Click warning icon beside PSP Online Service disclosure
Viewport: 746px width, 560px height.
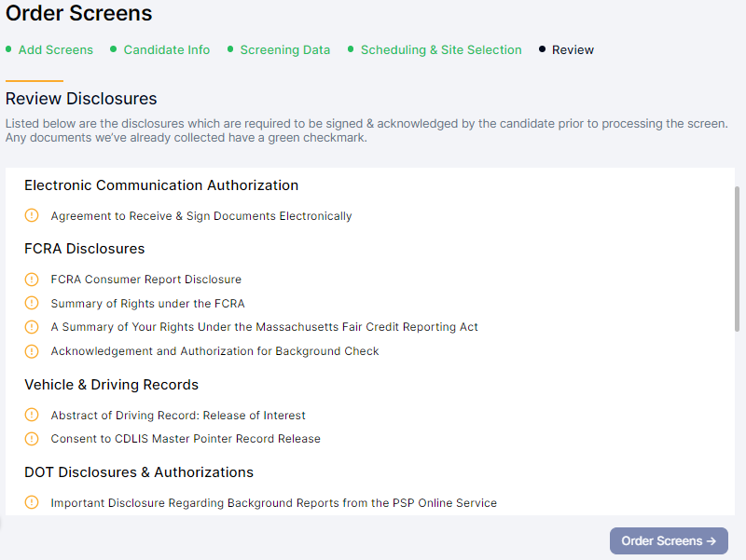click(32, 502)
